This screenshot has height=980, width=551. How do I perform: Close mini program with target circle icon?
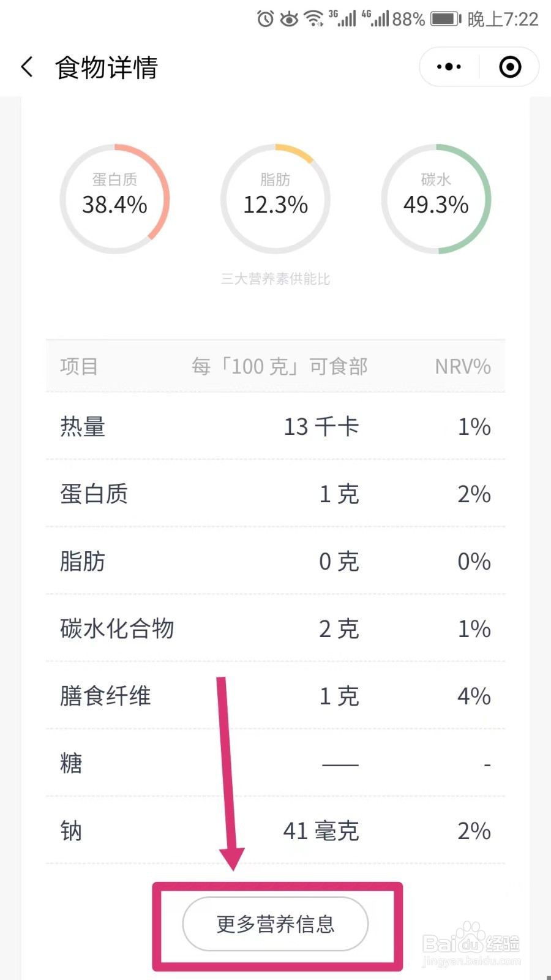tap(510, 67)
